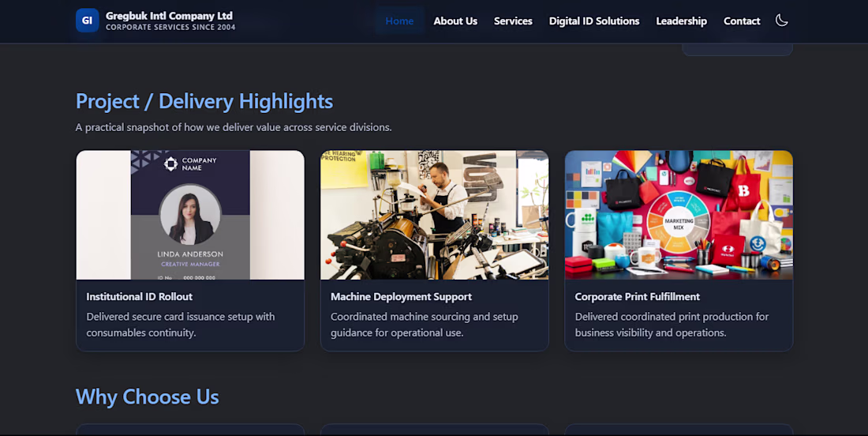
Task: Open the Contact page
Action: pos(742,21)
